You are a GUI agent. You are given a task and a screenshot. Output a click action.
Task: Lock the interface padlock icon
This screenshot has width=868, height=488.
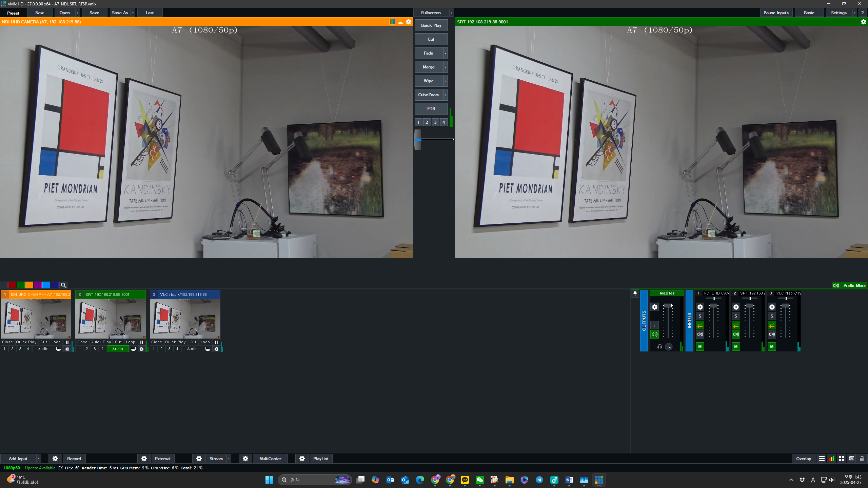tap(862, 459)
